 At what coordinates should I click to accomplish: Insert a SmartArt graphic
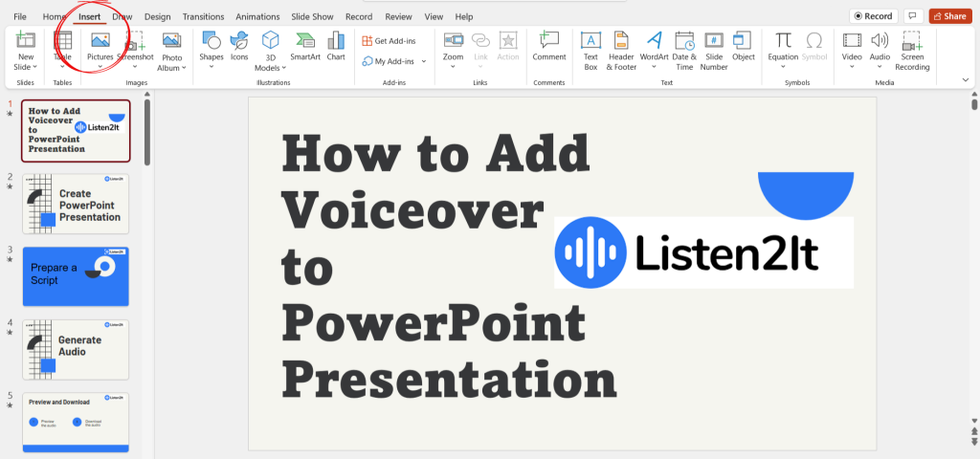click(x=305, y=47)
